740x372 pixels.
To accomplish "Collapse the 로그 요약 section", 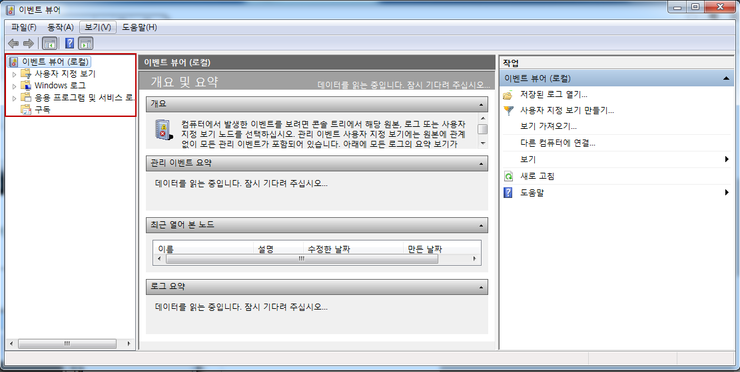I will tap(481, 287).
